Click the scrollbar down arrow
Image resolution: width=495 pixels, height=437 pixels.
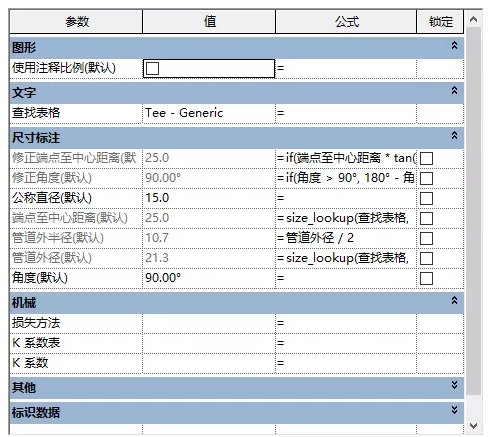473,426
